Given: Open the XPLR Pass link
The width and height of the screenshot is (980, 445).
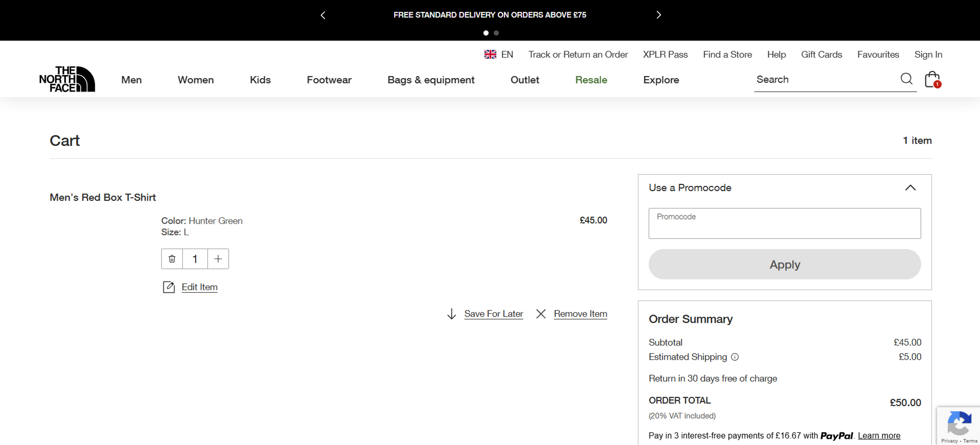Looking at the screenshot, I should tap(665, 54).
